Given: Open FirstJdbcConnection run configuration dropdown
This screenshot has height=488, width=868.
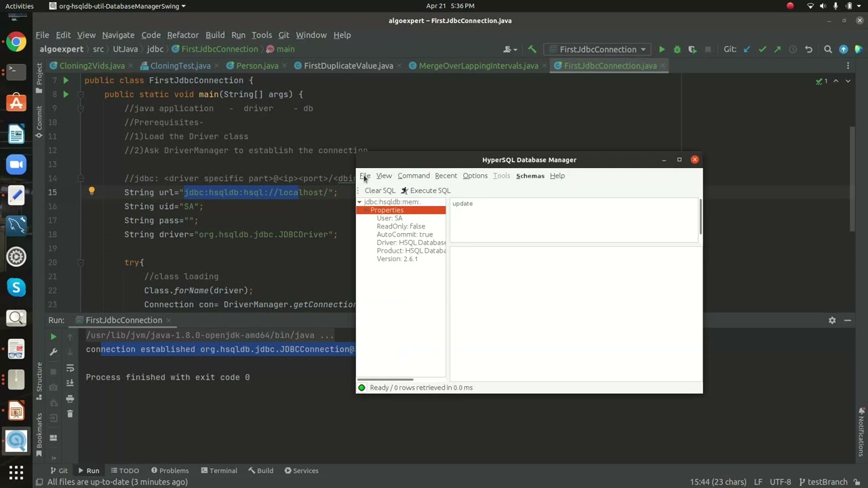Looking at the screenshot, I should pyautogui.click(x=598, y=49).
